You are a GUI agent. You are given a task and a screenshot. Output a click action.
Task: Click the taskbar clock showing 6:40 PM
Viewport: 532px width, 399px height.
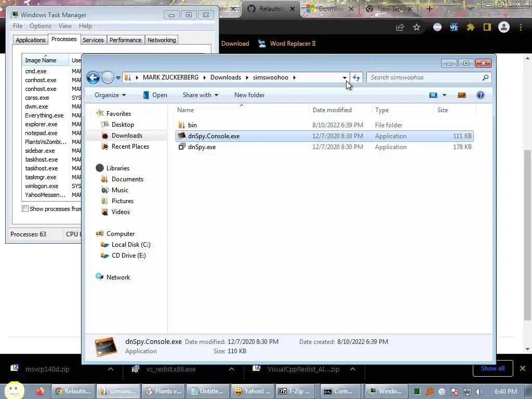[506, 392]
